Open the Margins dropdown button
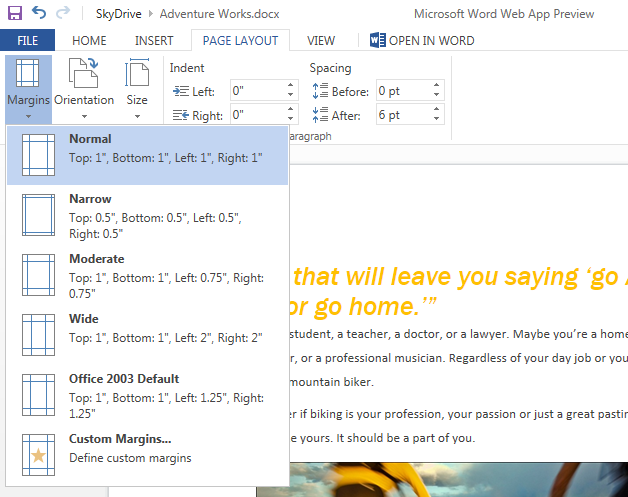 tap(28, 88)
